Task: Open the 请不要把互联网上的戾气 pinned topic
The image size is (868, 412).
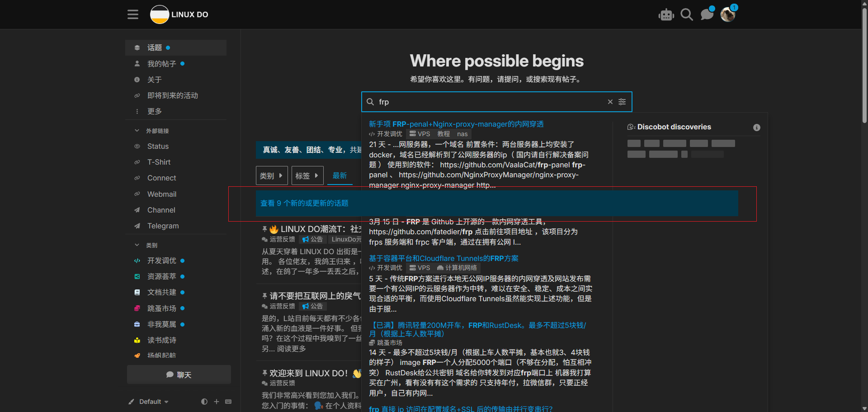Action: coord(315,296)
